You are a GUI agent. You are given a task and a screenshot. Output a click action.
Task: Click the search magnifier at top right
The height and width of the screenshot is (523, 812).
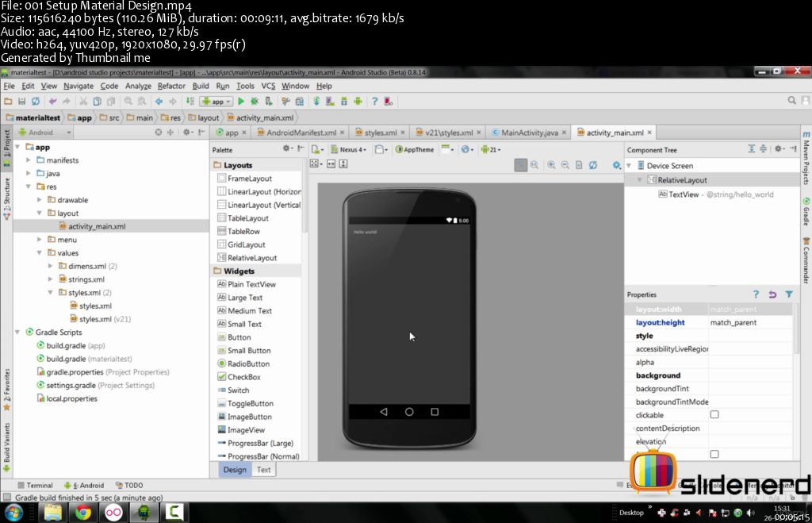coord(792,101)
